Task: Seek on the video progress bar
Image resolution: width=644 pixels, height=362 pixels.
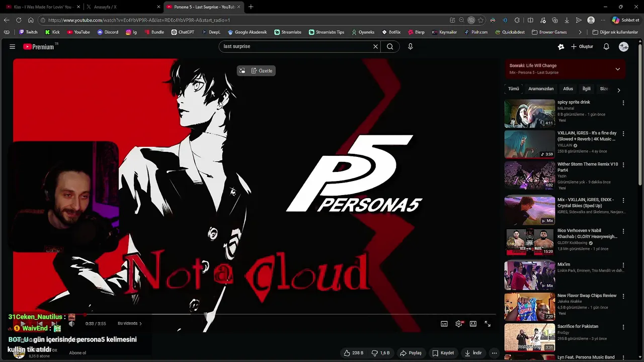Action: (x=254, y=314)
